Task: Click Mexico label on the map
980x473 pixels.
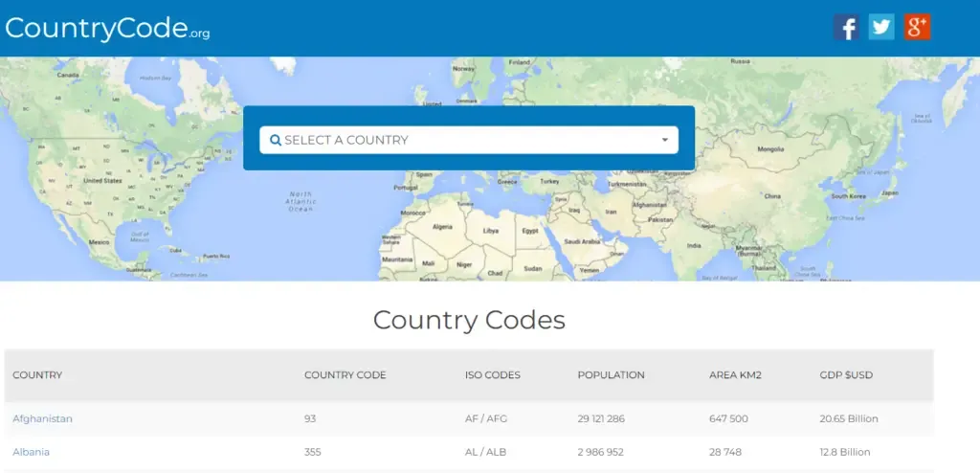Action: click(x=99, y=241)
